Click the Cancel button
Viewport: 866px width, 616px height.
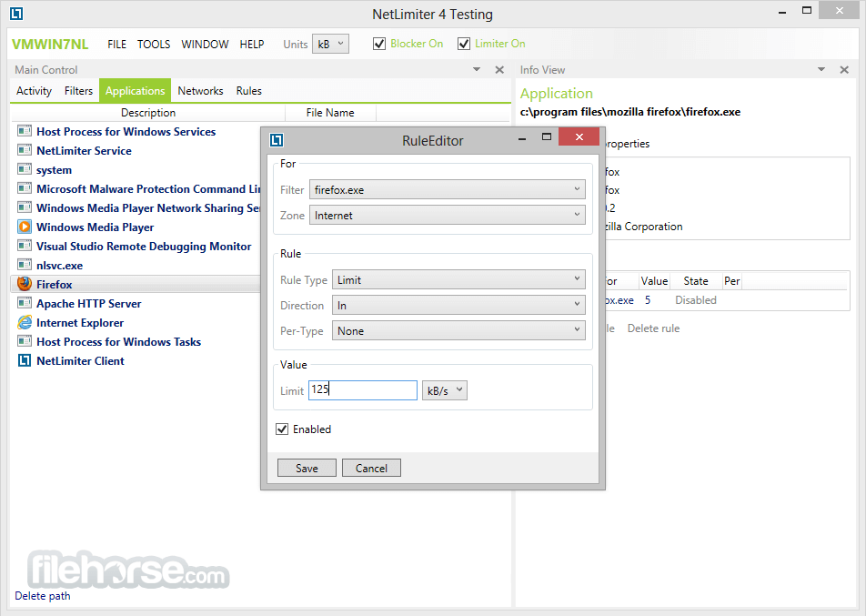(371, 468)
